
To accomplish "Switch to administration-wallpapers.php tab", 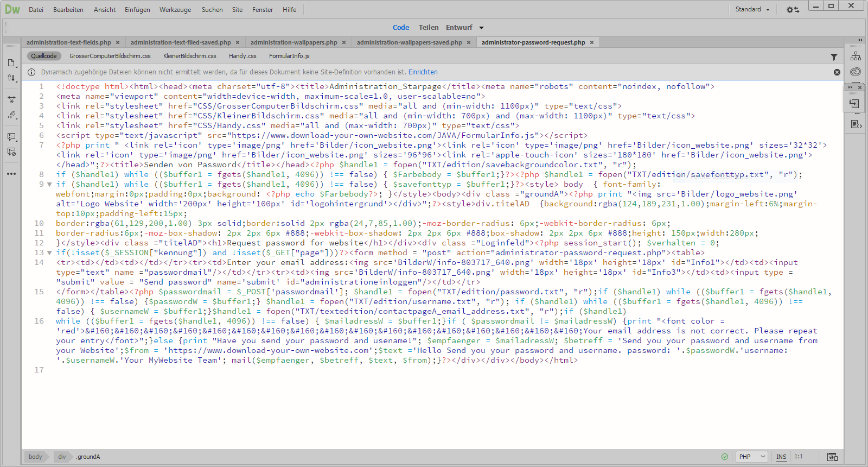I will [294, 42].
